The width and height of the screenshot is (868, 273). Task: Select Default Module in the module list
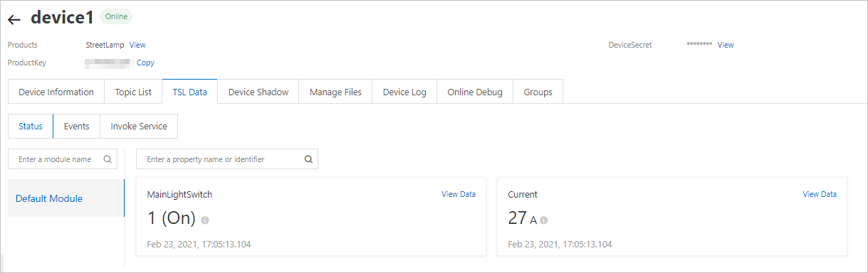coord(66,198)
